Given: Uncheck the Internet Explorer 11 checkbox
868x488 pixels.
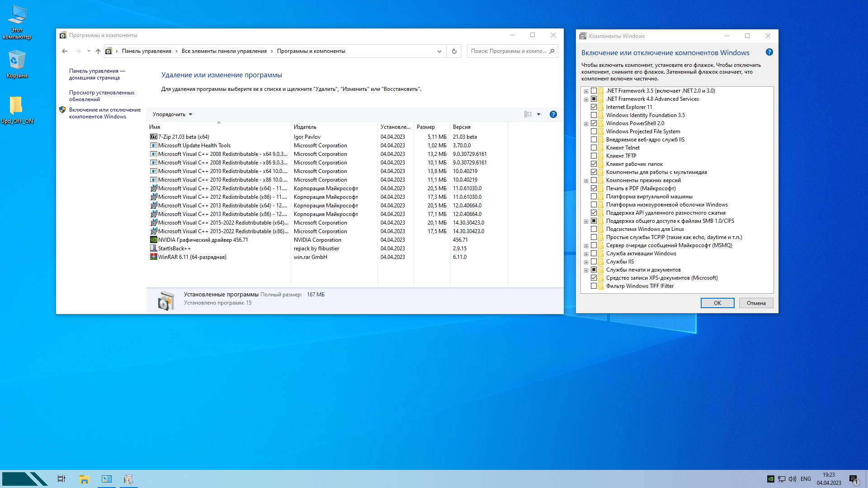Looking at the screenshot, I should pyautogui.click(x=594, y=107).
